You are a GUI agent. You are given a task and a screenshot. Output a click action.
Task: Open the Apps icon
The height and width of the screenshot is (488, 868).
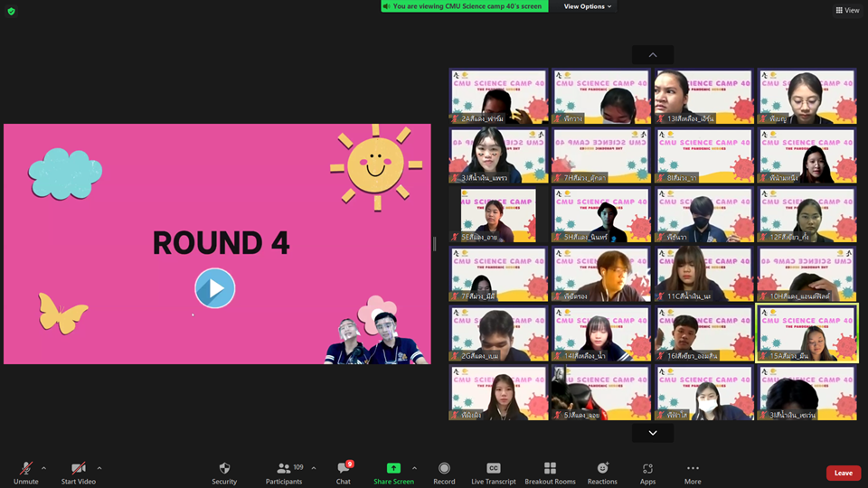647,468
